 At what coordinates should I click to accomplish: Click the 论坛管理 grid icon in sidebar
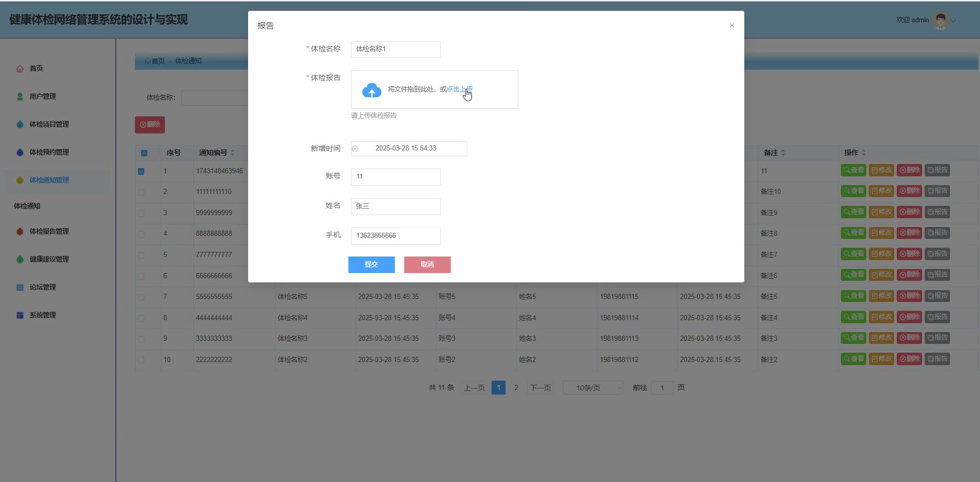click(x=20, y=288)
